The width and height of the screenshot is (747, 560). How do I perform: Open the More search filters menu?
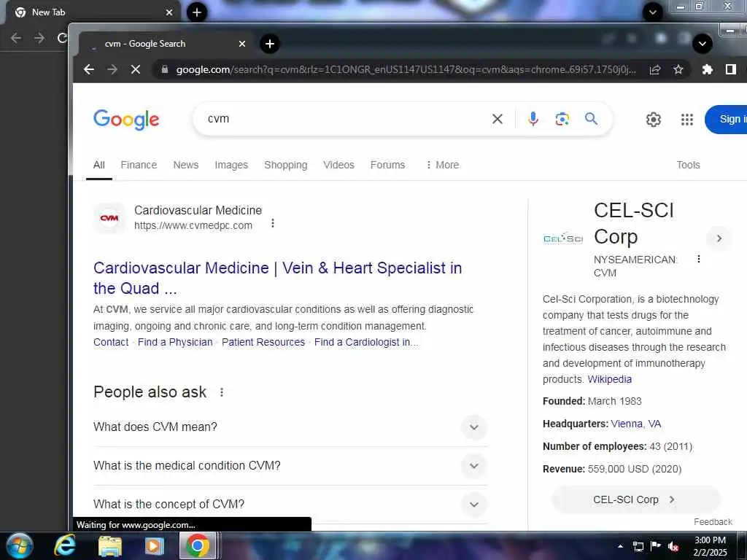442,165
